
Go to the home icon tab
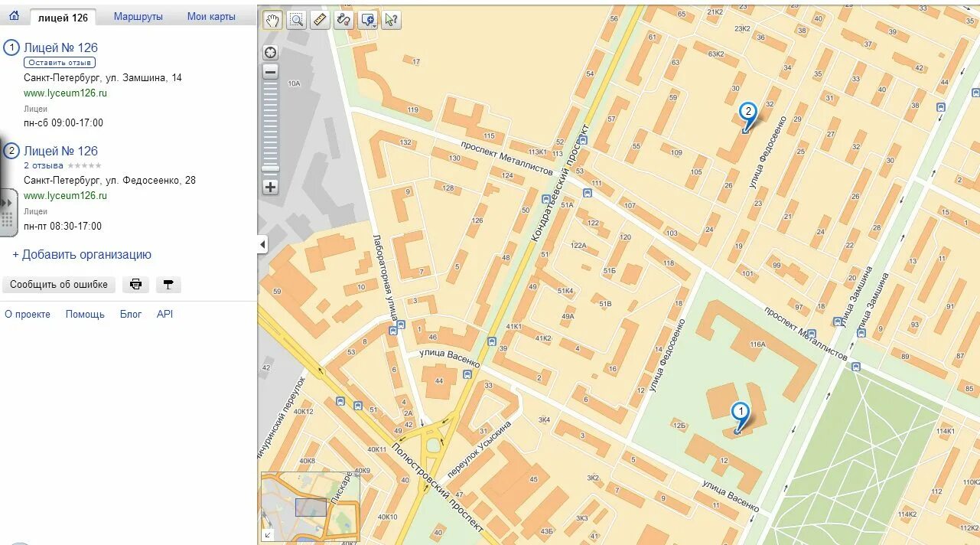14,16
